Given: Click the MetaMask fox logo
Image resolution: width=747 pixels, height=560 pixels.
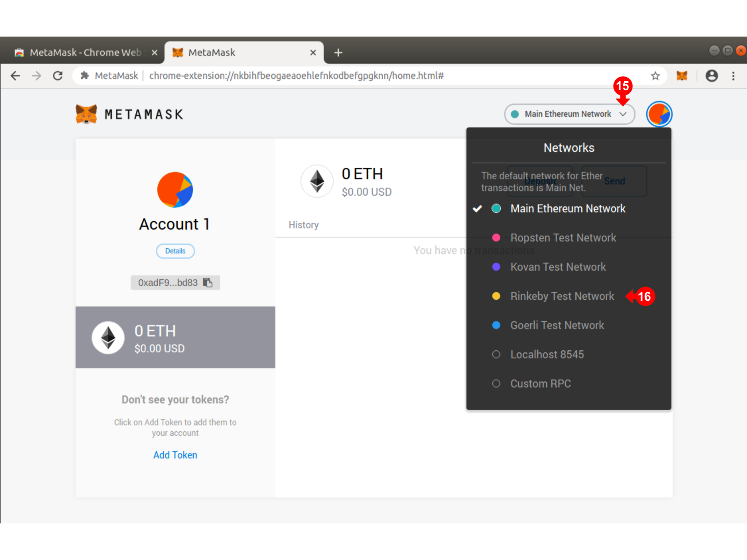Looking at the screenshot, I should pyautogui.click(x=86, y=114).
